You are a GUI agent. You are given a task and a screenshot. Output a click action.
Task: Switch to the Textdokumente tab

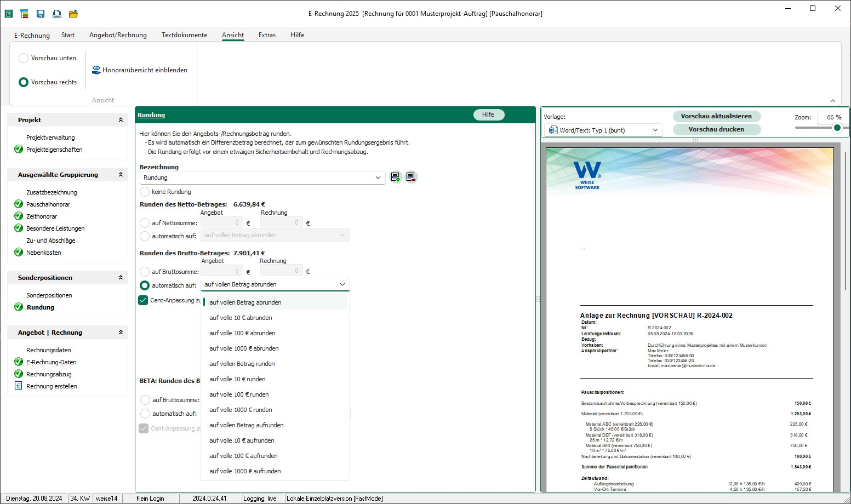click(184, 35)
